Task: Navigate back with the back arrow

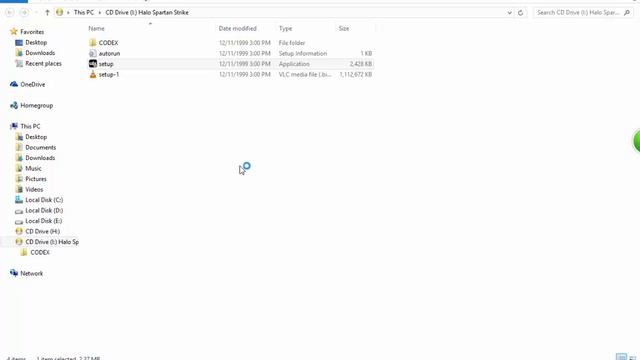Action: [x=10, y=13]
